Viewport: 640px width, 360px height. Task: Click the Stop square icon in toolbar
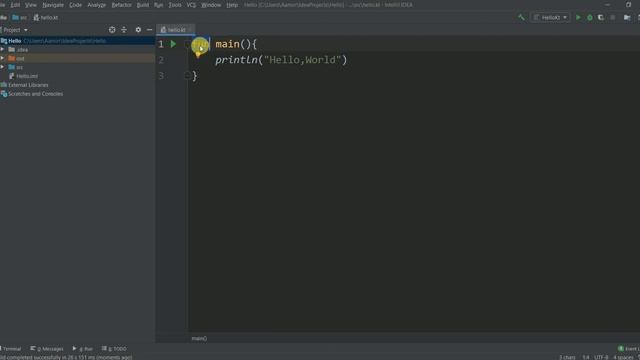(x=613, y=18)
